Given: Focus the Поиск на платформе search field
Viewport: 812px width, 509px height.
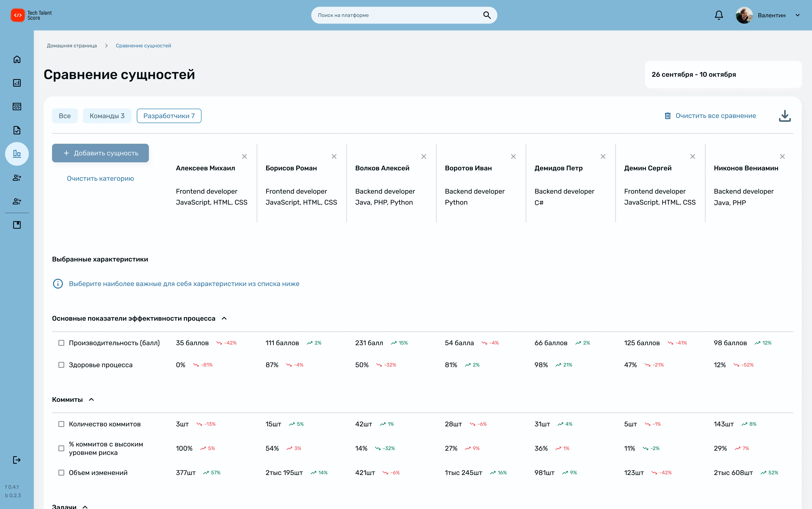Looking at the screenshot, I should pos(404,15).
